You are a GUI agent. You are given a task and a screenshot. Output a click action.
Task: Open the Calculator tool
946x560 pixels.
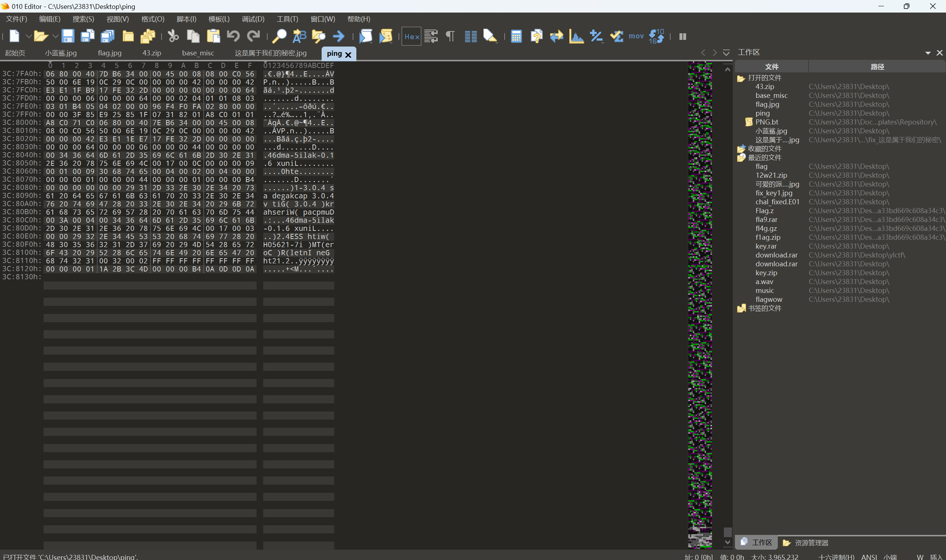click(x=516, y=36)
